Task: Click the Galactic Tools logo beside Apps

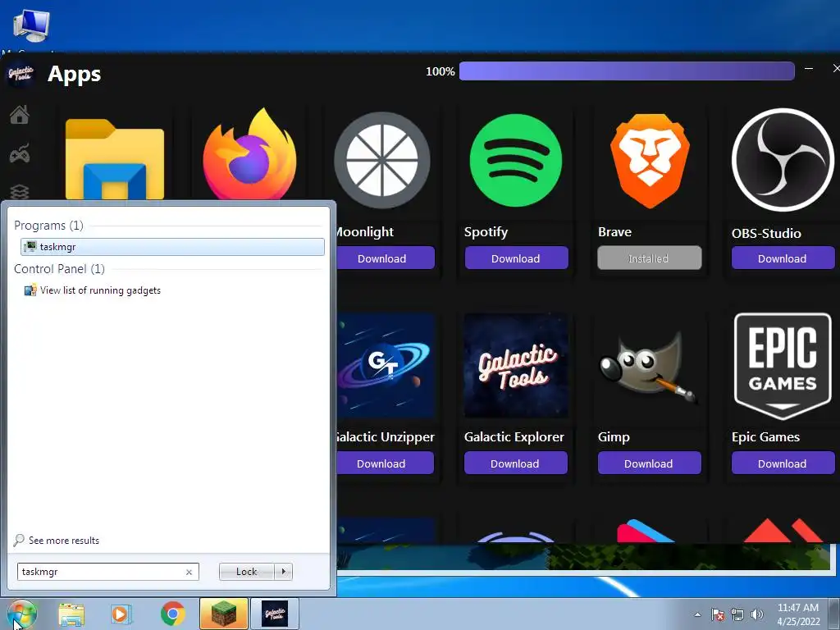Action: (x=21, y=74)
